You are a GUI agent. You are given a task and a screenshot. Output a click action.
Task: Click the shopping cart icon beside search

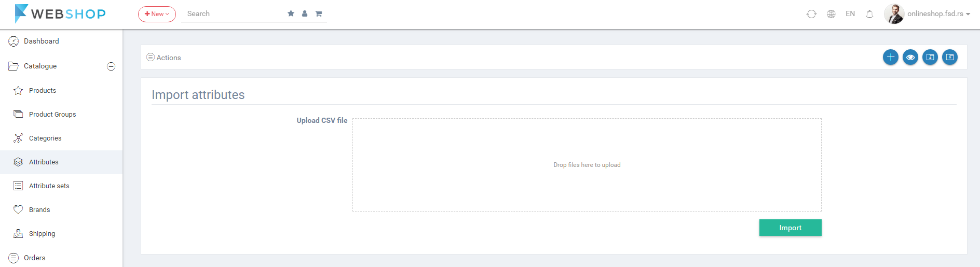319,13
